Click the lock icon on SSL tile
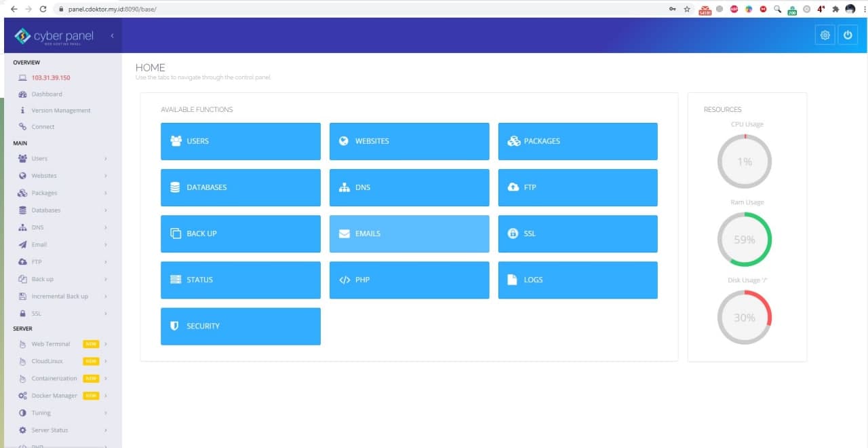This screenshot has height=448, width=868. [x=513, y=234]
